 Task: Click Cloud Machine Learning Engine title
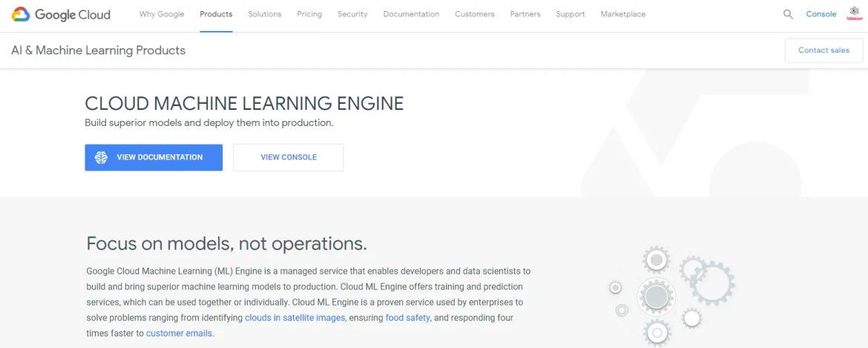(x=244, y=103)
